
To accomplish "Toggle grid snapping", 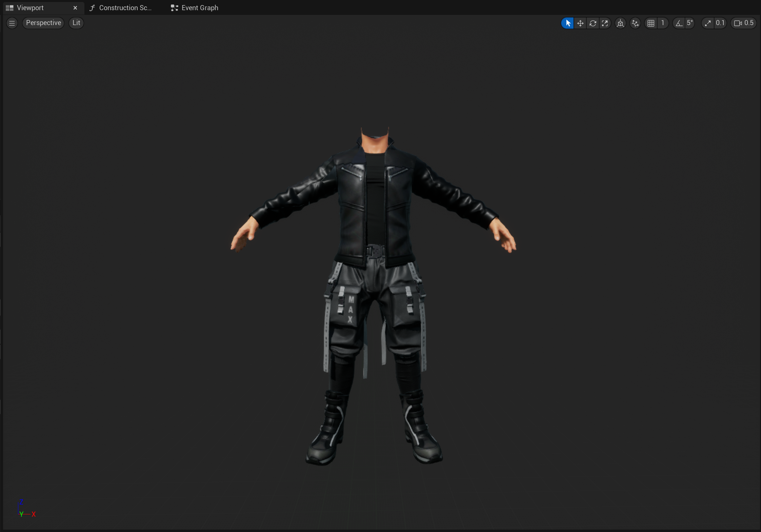I will [x=651, y=23].
